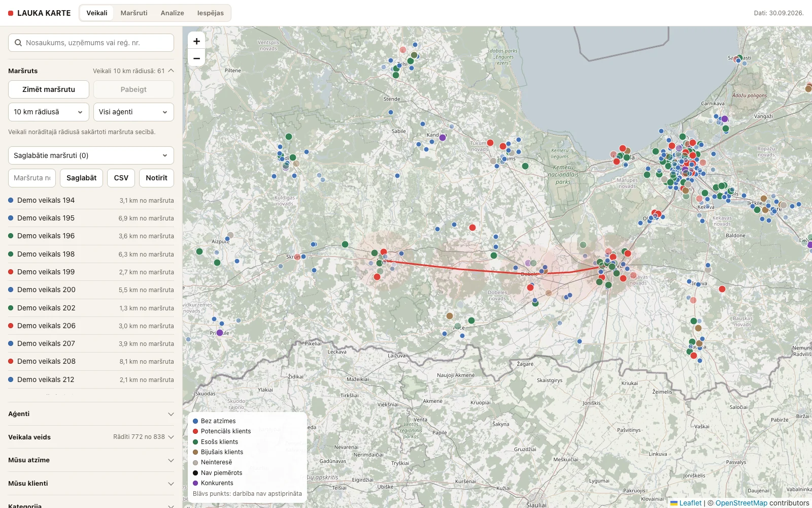Open the OpenStreetMap attribution link

click(x=741, y=503)
